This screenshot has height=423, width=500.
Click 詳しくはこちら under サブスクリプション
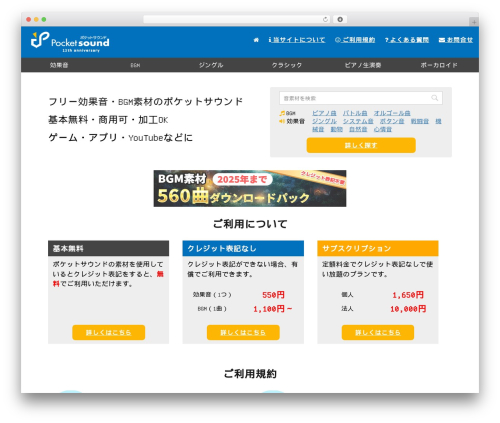click(x=378, y=333)
